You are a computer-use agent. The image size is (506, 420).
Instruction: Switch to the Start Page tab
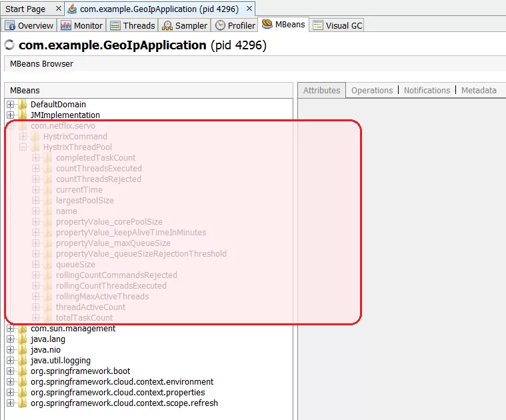(25, 9)
